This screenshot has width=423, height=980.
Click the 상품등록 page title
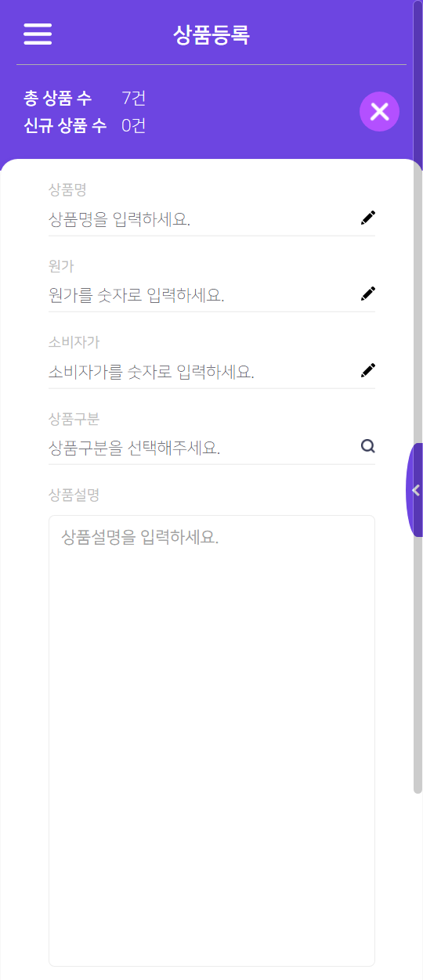click(211, 35)
